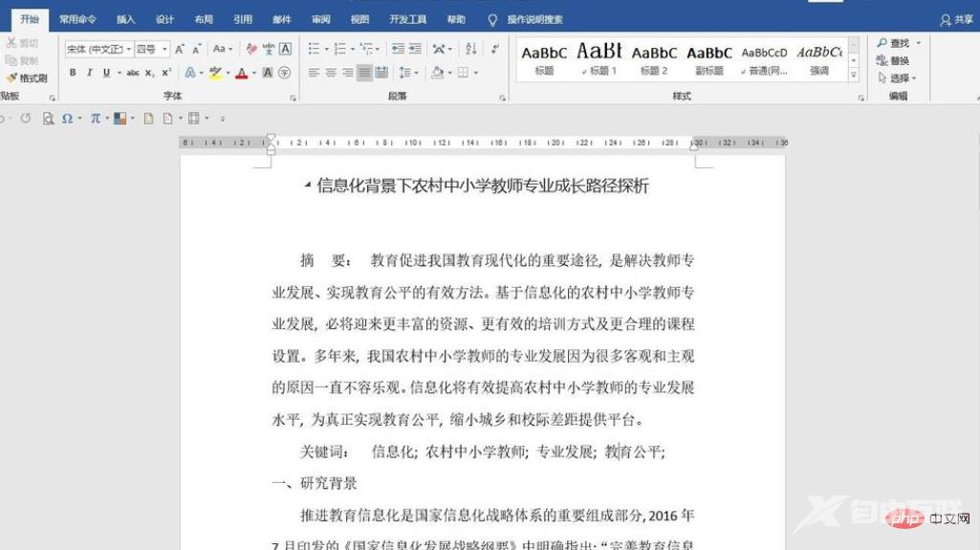Toggle justified paragraph alignment
Screen dimensions: 980x550
coord(364,73)
